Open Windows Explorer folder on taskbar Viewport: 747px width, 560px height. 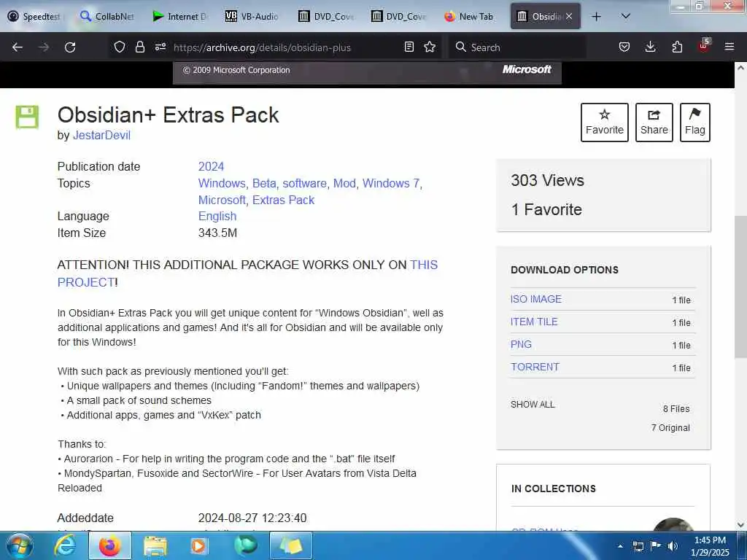[x=155, y=545]
